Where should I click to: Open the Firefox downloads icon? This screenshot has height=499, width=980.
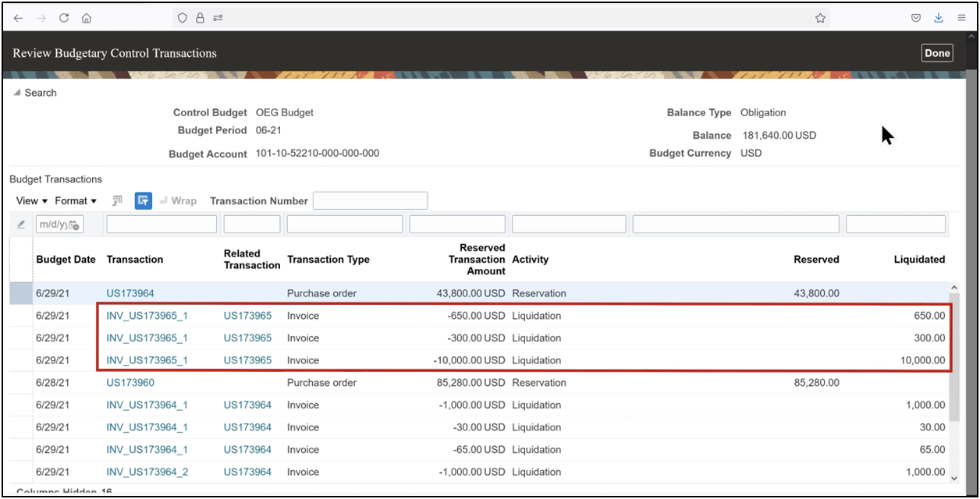(938, 17)
